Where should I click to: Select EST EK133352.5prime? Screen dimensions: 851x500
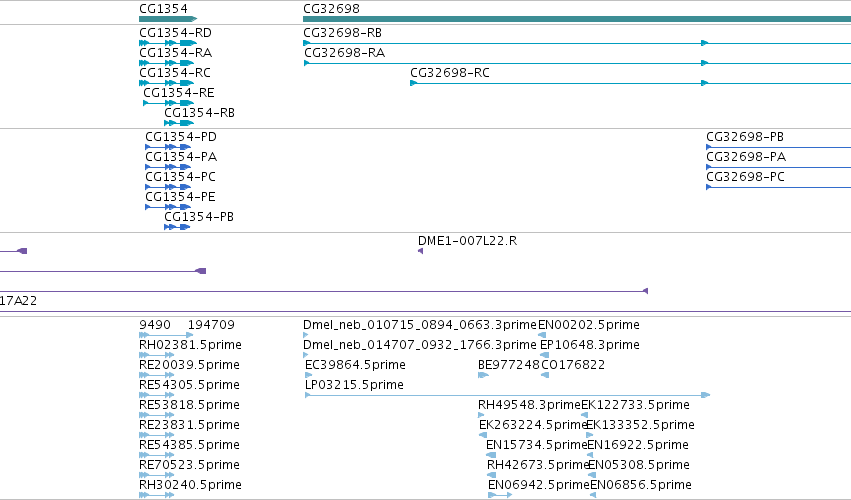[x=640, y=425]
